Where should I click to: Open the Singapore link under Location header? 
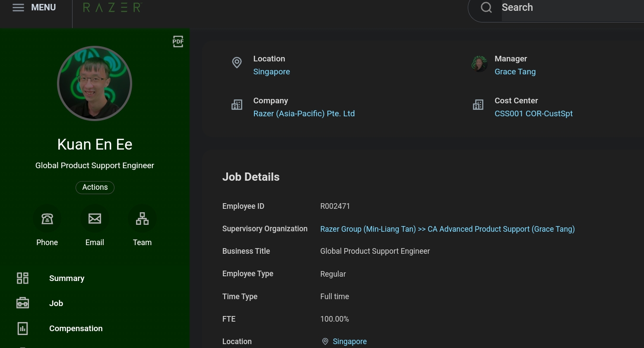272,72
